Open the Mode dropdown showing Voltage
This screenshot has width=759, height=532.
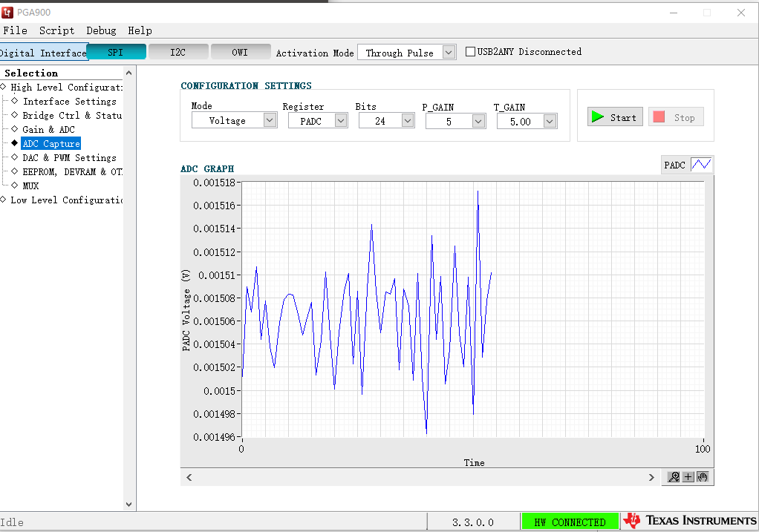click(x=270, y=120)
